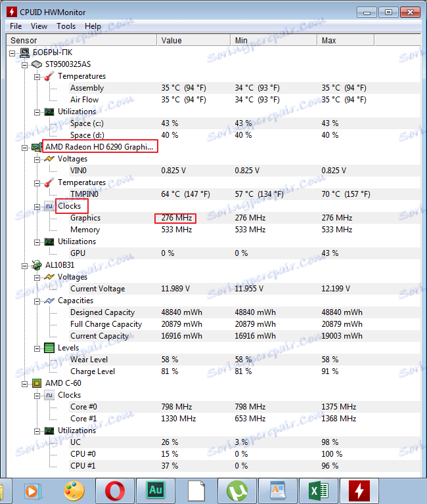This screenshot has height=504, width=427.
Task: Click the hard drive icon for ST9500325AS
Action: [37, 64]
